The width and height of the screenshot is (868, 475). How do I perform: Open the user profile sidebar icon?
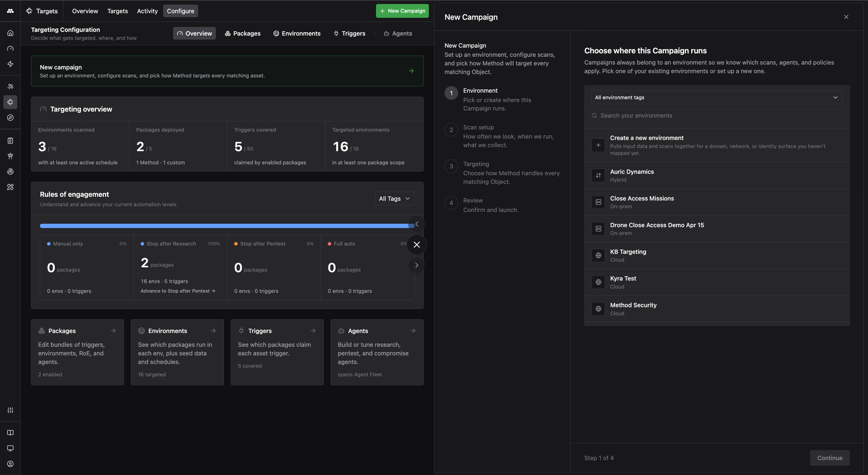pos(10,464)
